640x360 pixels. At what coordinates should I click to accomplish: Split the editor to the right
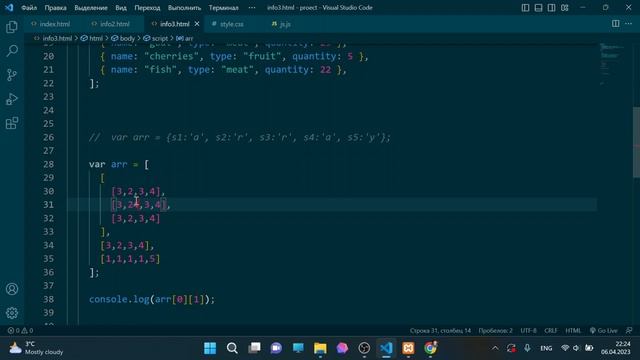click(x=616, y=24)
